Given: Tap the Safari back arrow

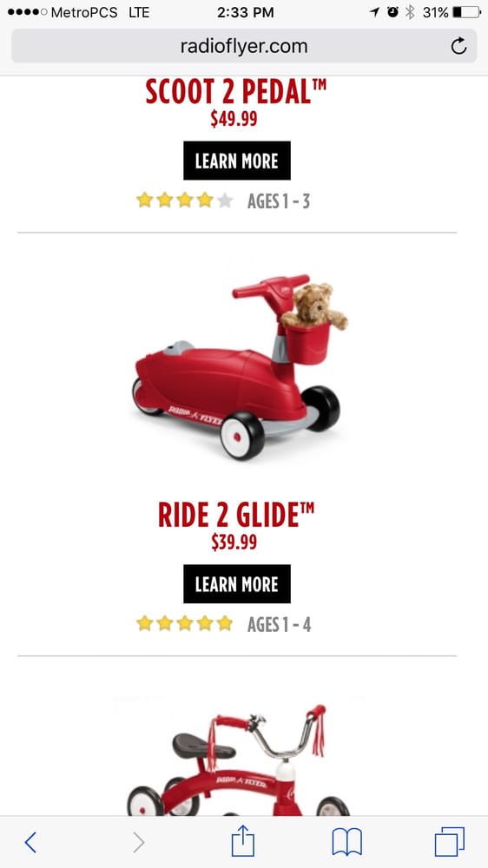Looking at the screenshot, I should [30, 842].
